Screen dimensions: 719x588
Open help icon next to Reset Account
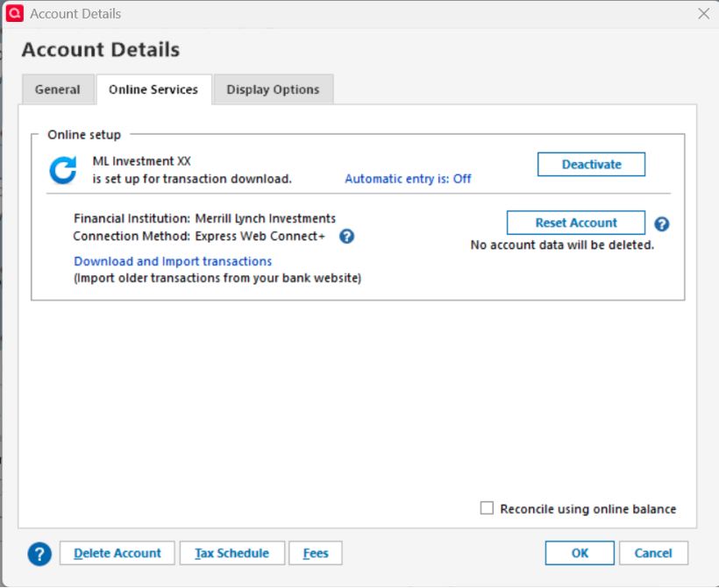[661, 224]
